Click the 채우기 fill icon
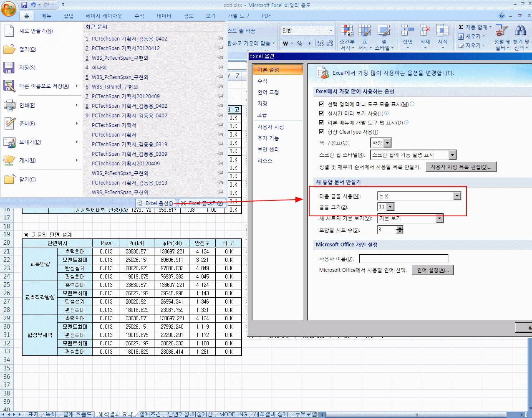The height and width of the screenshot is (418, 532). pyautogui.click(x=461, y=36)
